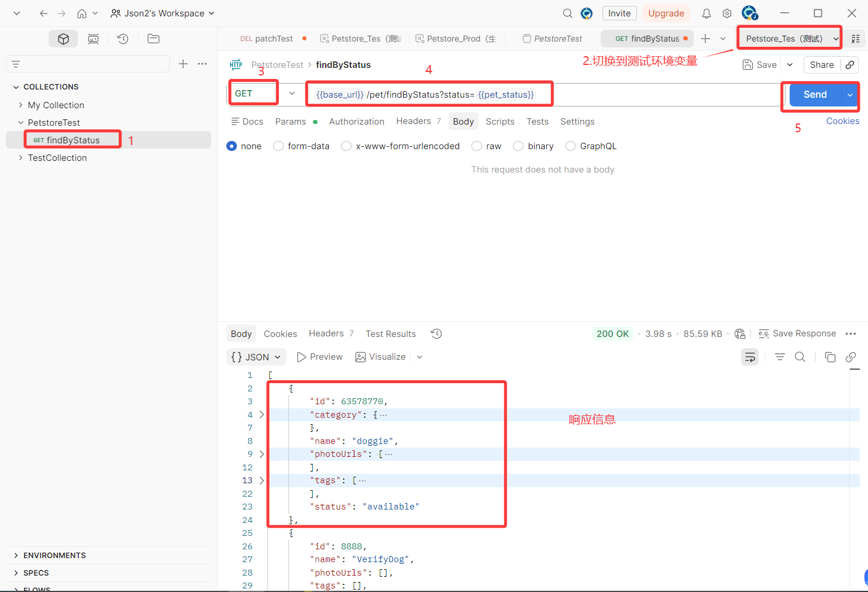Viewport: 868px width, 592px height.
Task: Click the Invite button
Action: coord(619,13)
